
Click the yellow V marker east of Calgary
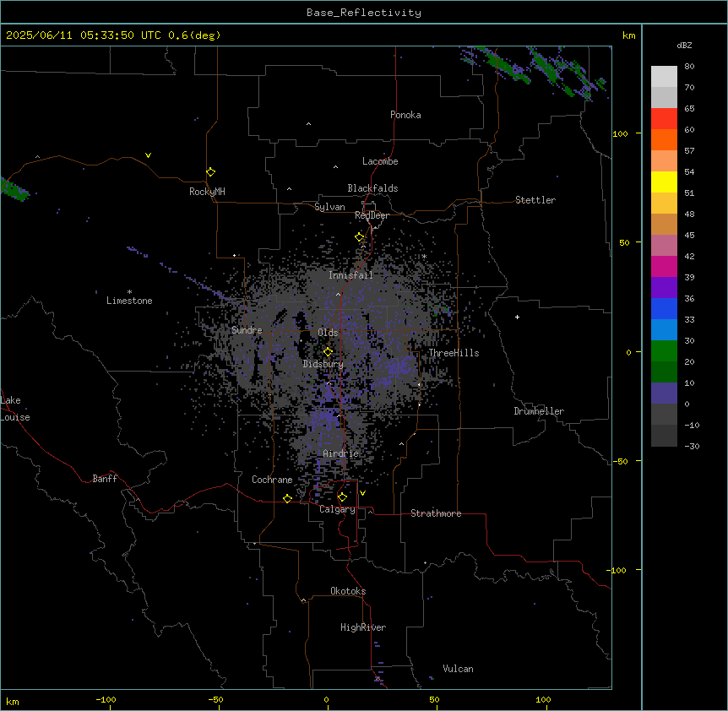[x=362, y=493]
